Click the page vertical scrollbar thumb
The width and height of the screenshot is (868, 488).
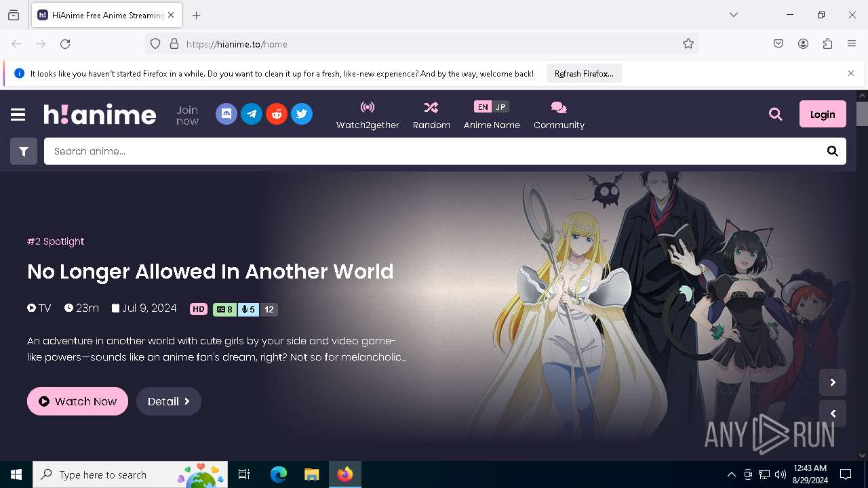(x=862, y=114)
